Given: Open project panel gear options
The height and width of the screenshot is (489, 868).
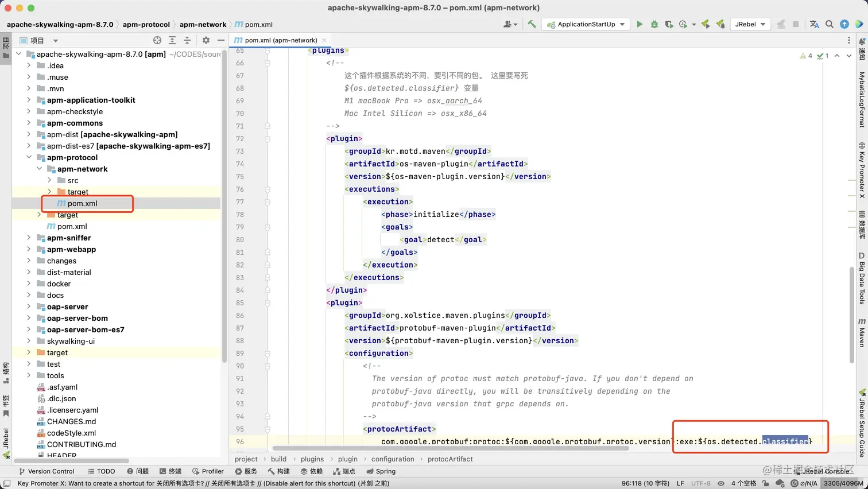Looking at the screenshot, I should 206,40.
